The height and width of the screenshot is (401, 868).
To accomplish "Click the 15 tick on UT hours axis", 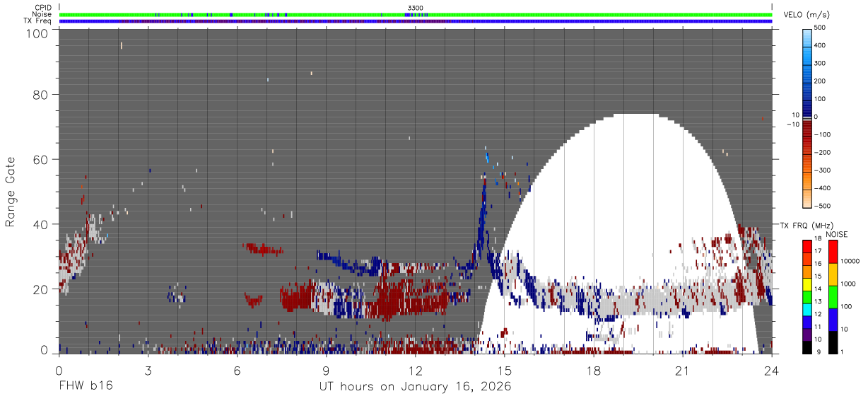I will [x=505, y=371].
